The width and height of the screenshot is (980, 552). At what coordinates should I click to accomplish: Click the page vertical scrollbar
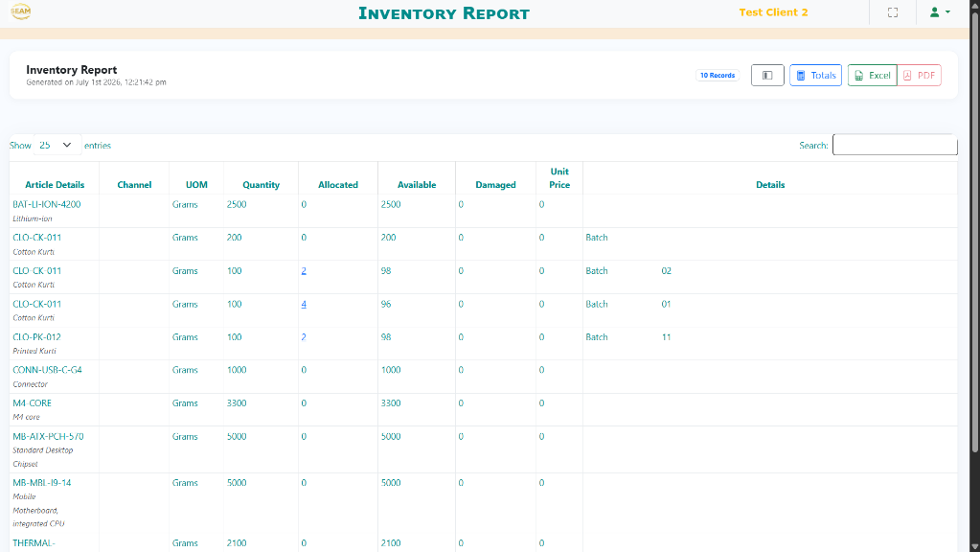[974, 231]
